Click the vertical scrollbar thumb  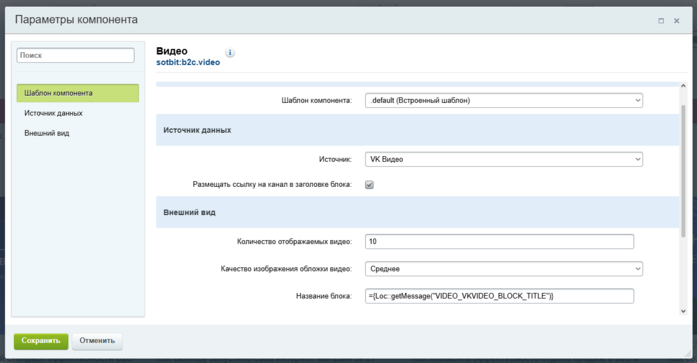pyautogui.click(x=683, y=171)
